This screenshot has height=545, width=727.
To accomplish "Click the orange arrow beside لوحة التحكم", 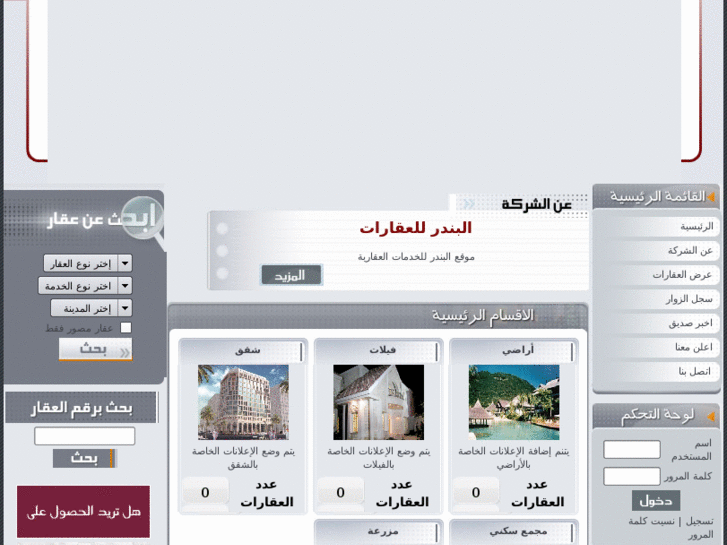I will 711,417.
